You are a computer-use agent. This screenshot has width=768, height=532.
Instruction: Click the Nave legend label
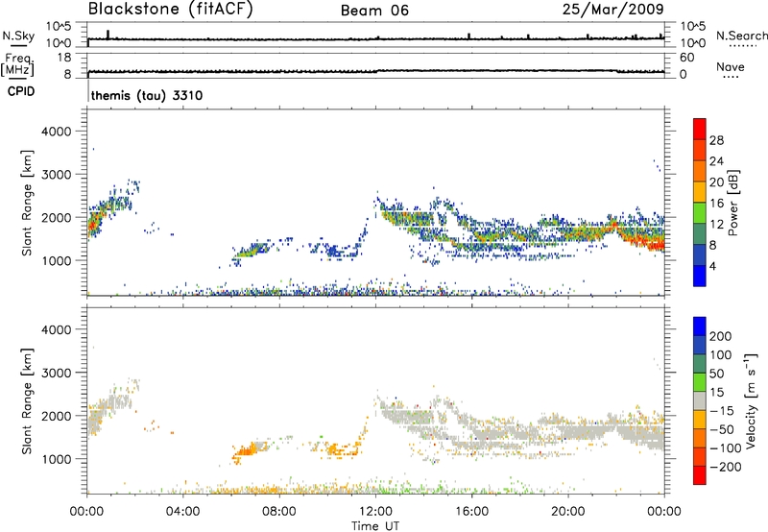point(731,67)
